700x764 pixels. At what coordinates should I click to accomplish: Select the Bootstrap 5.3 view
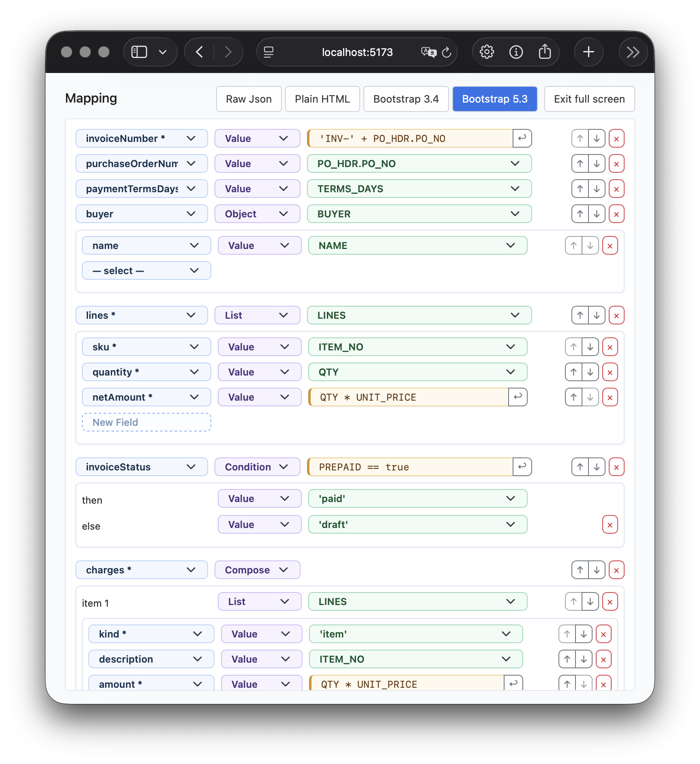pos(495,99)
